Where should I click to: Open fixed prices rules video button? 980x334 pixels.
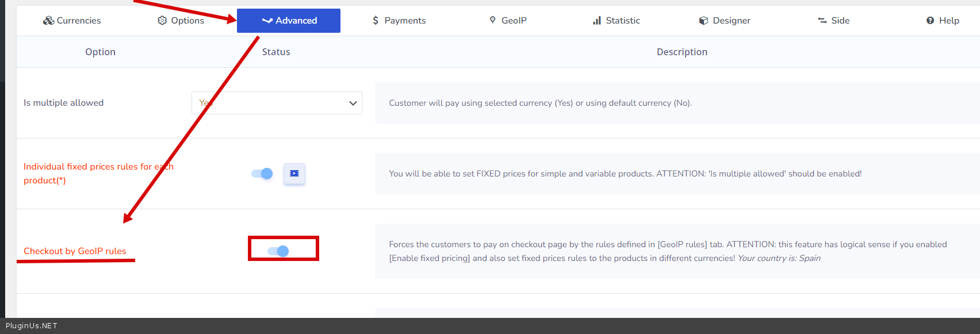[x=294, y=174]
